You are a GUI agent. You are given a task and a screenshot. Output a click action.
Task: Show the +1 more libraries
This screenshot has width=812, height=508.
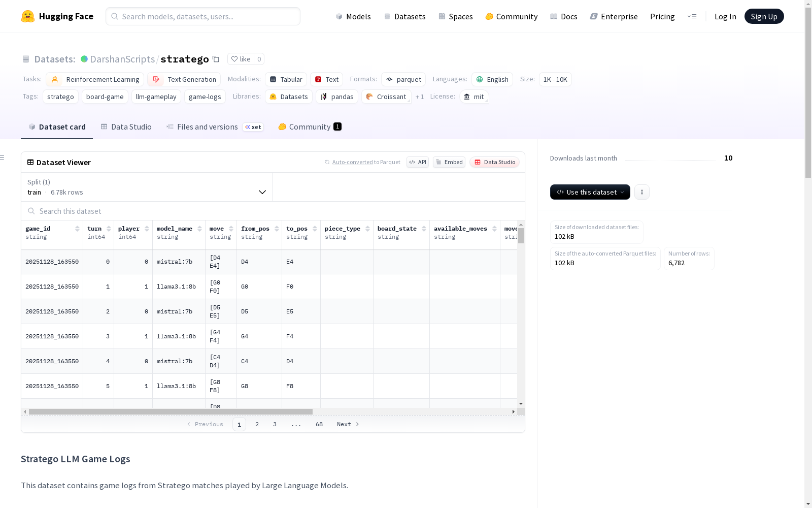point(420,97)
